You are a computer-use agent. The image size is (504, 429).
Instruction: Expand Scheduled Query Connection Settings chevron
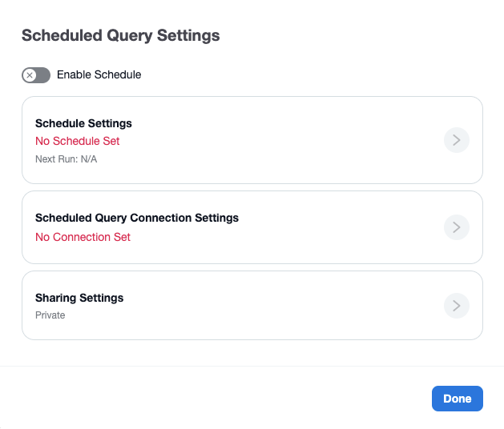(457, 227)
